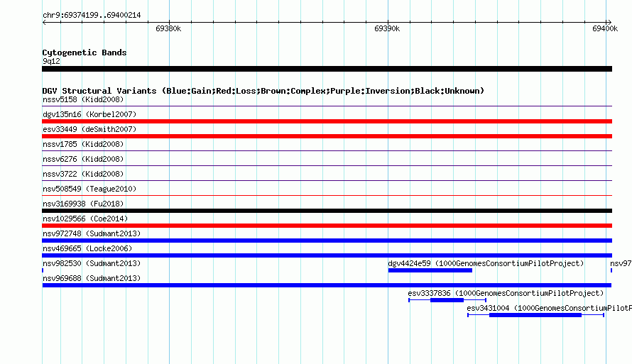Viewport: 632px width, 364px height.
Task: Click the purple inversion line under nssv3722
Action: [x=327, y=181]
